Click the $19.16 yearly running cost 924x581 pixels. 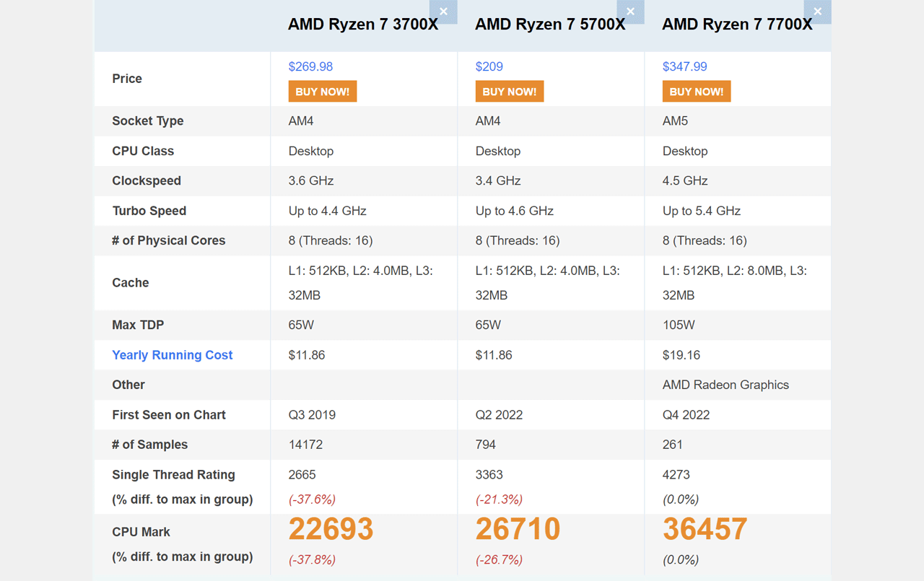pos(681,355)
